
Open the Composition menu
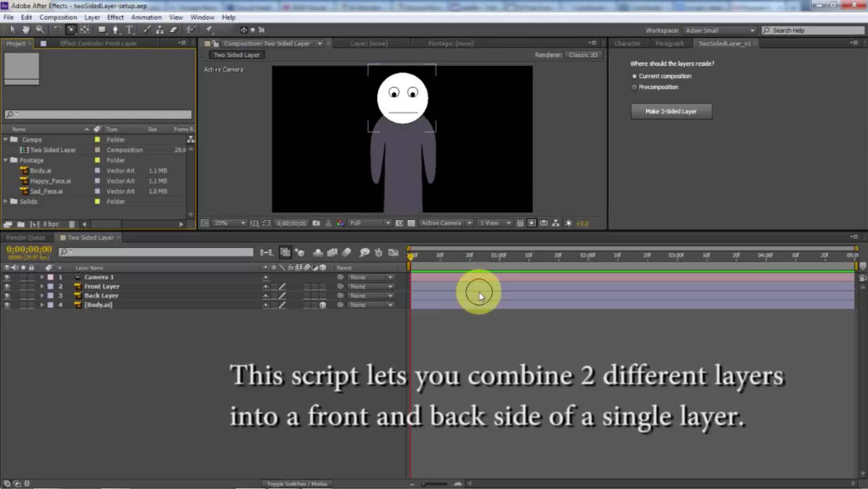(x=58, y=17)
